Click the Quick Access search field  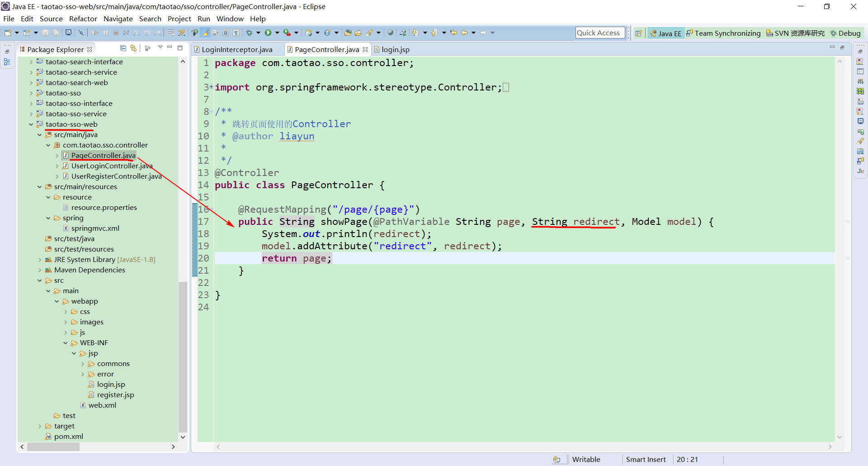pos(600,33)
